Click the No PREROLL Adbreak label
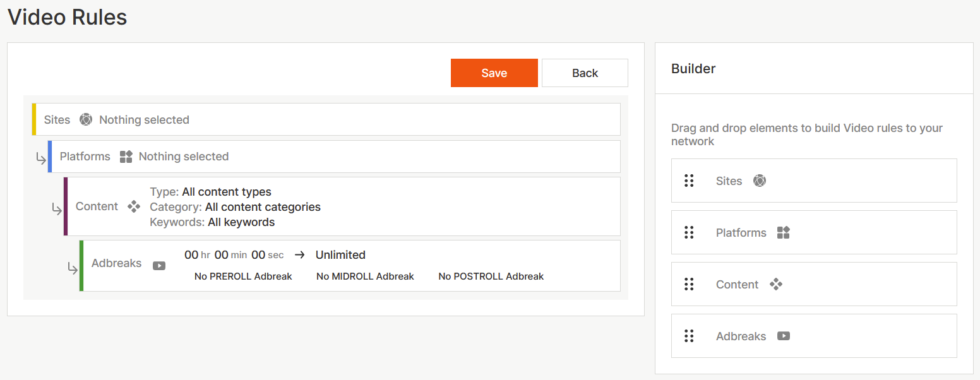Screen dimensions: 980x380 243,276
